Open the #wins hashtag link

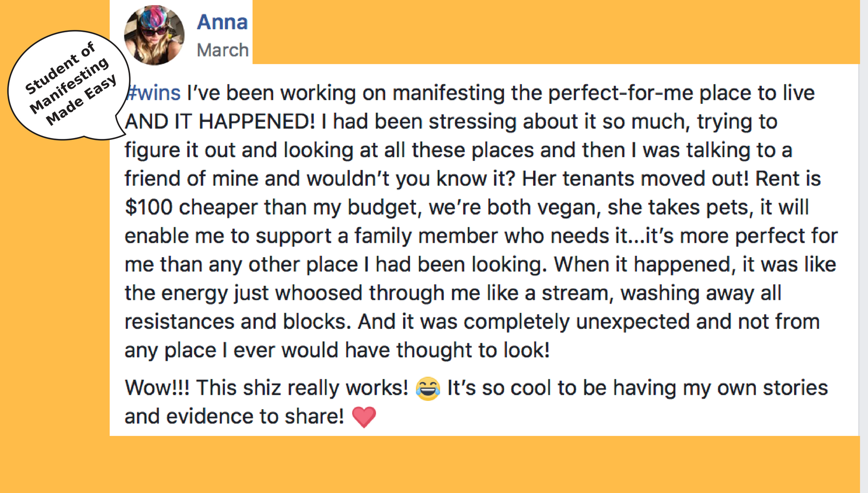click(x=154, y=93)
